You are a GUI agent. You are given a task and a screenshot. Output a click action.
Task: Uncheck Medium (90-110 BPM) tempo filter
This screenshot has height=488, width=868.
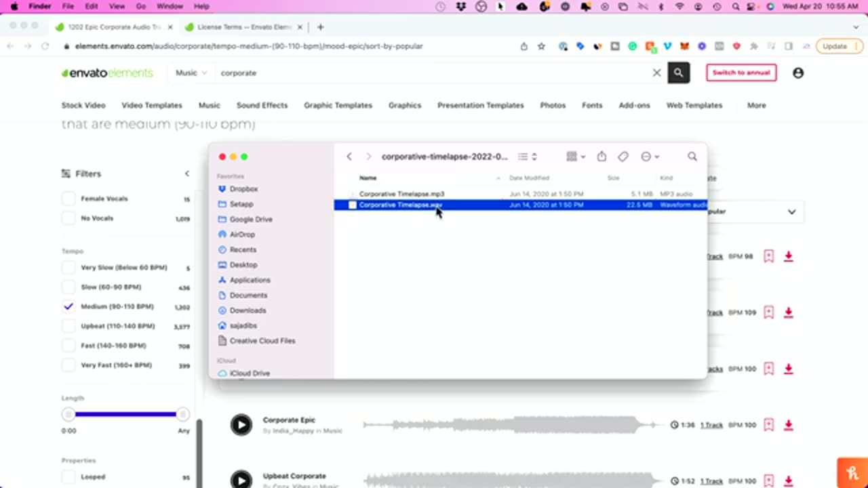[68, 306]
